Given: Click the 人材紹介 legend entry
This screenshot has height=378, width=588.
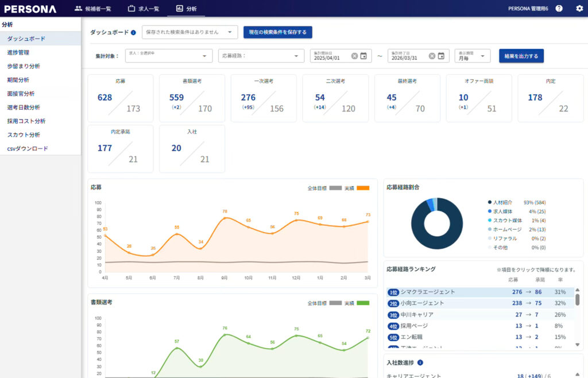Looking at the screenshot, I should pos(517,202).
